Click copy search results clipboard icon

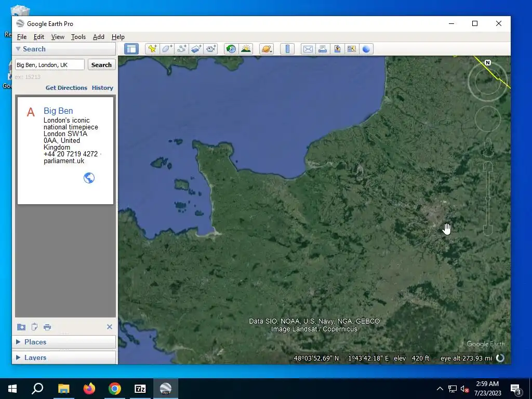click(x=34, y=327)
